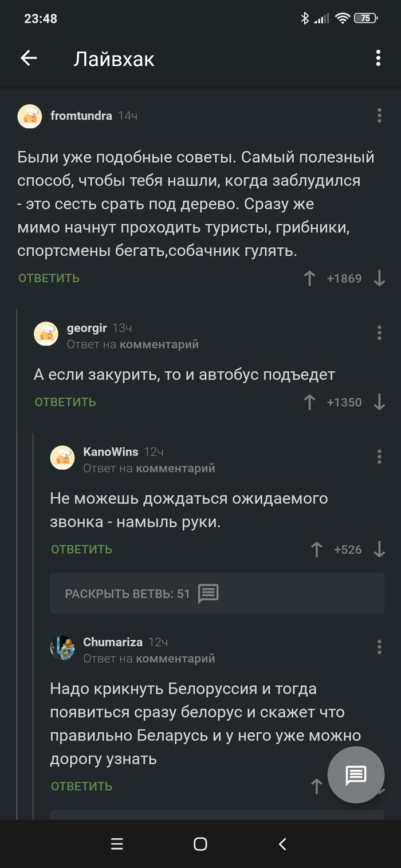Tap the floating comment compose button

[x=355, y=775]
